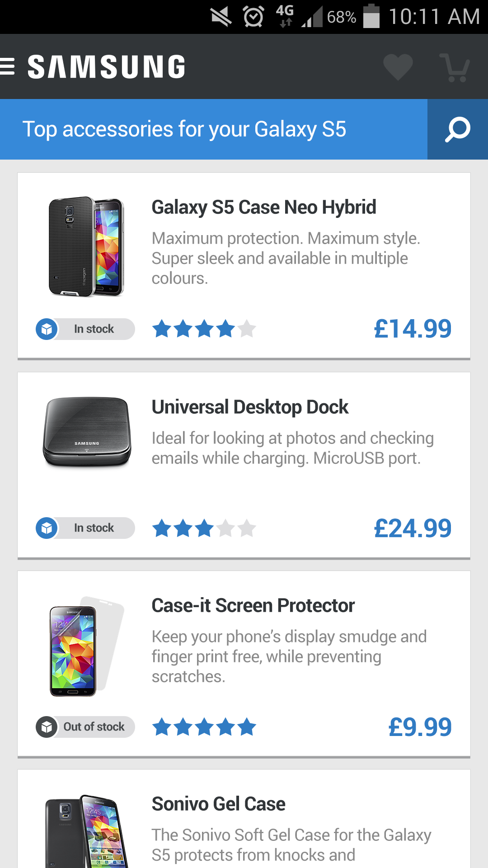
Task: Tap the £9.99 Screen Protector price
Action: click(420, 727)
